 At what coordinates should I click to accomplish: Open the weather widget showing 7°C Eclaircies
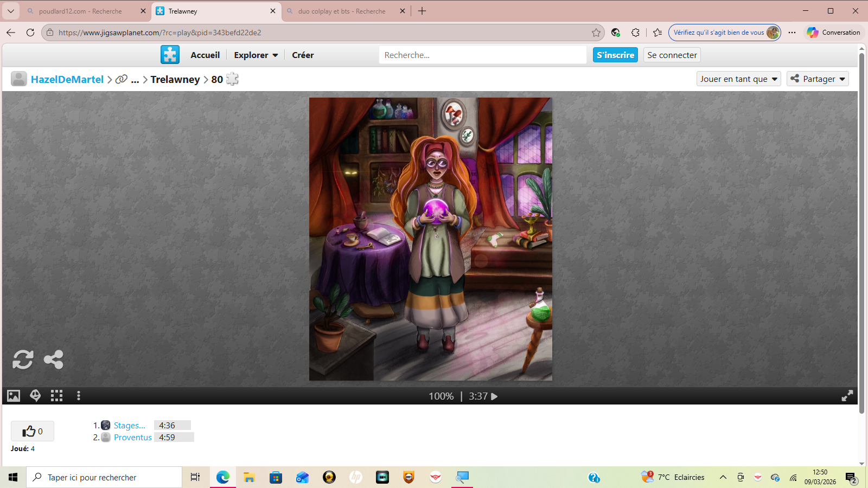coord(673,477)
